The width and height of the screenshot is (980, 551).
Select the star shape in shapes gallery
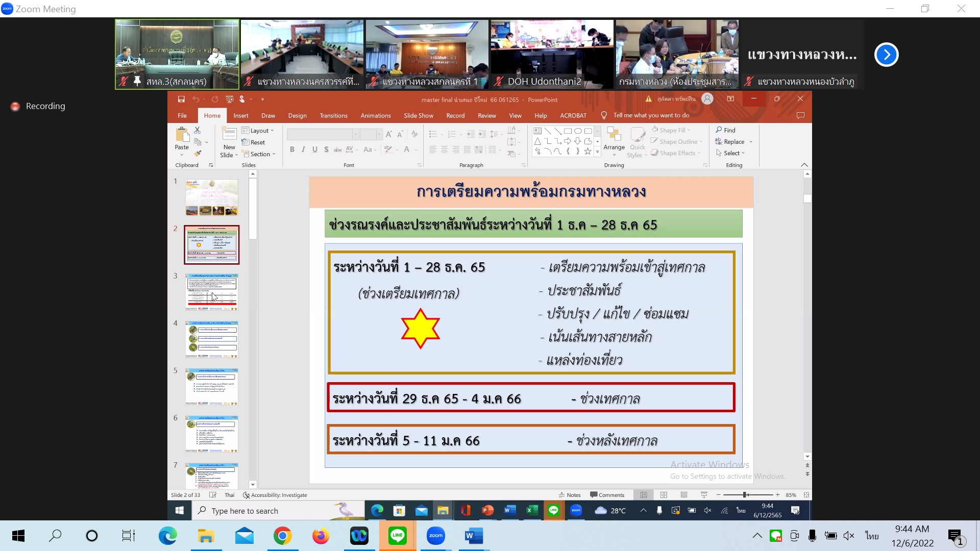(588, 152)
